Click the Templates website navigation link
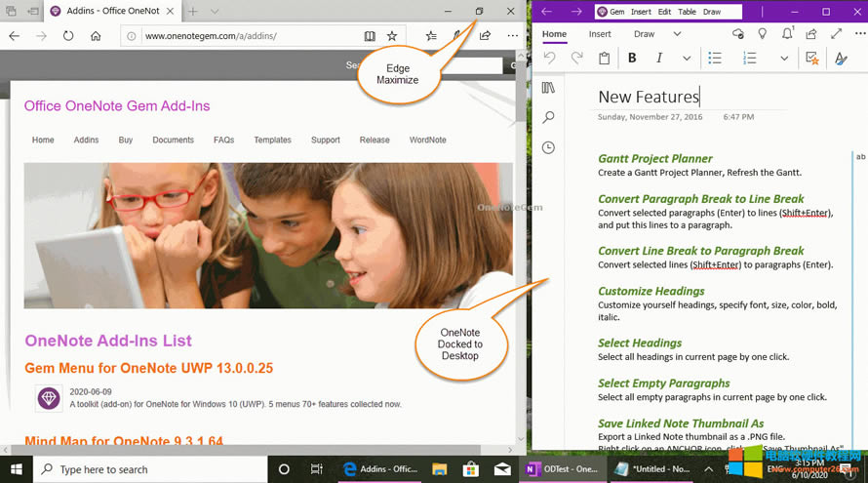This screenshot has height=483, width=868. [272, 140]
